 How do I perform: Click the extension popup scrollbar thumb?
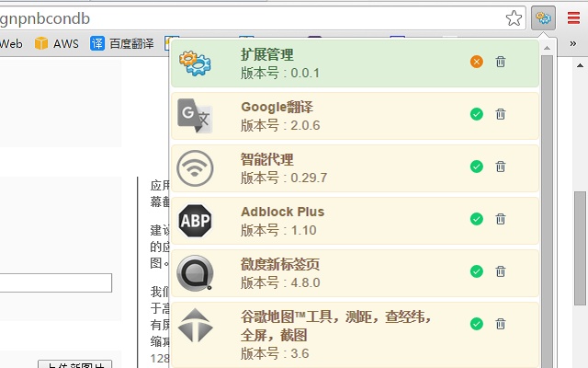coord(547,212)
